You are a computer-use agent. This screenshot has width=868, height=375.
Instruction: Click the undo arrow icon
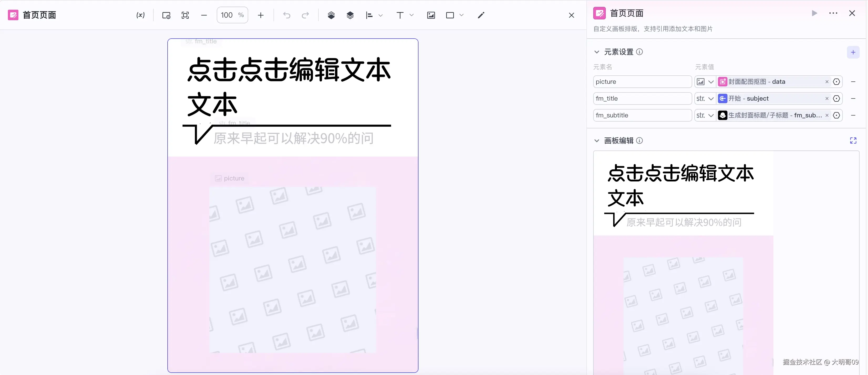[x=287, y=15]
